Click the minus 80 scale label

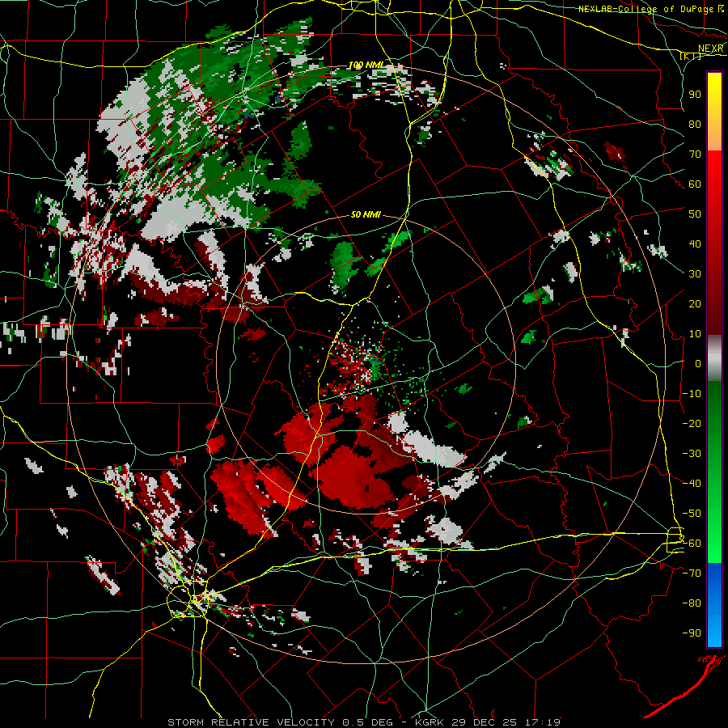(692, 603)
